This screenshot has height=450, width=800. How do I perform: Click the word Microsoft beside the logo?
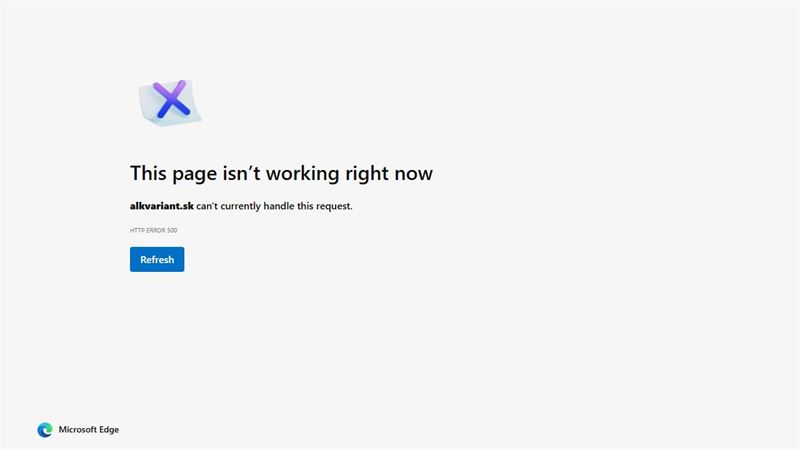pyautogui.click(x=78, y=430)
